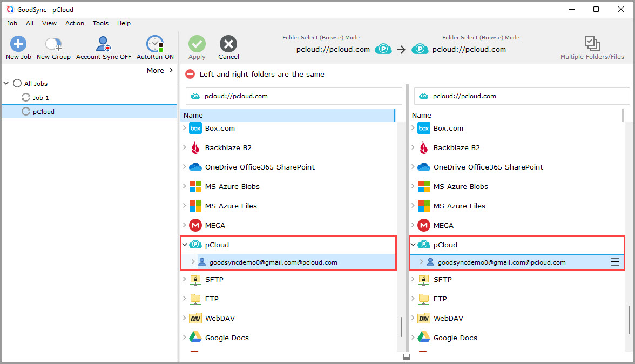Image resolution: width=635 pixels, height=364 pixels.
Task: Select MEGA icon in right pane
Action: (423, 225)
